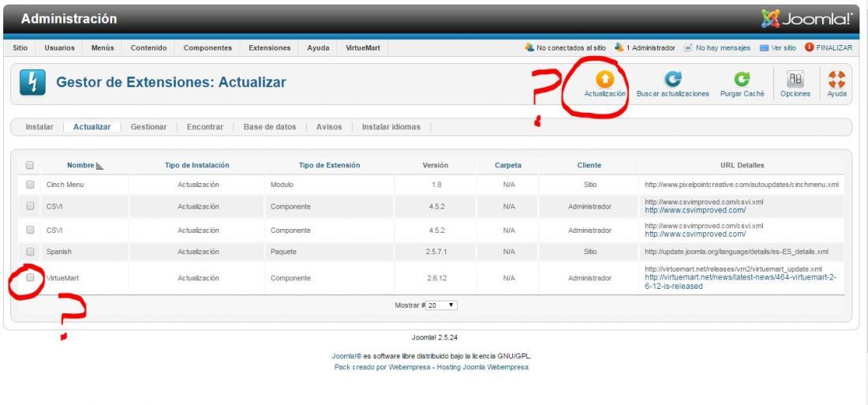868x405 pixels.
Task: Check the Spanish row checkbox
Action: click(x=30, y=252)
